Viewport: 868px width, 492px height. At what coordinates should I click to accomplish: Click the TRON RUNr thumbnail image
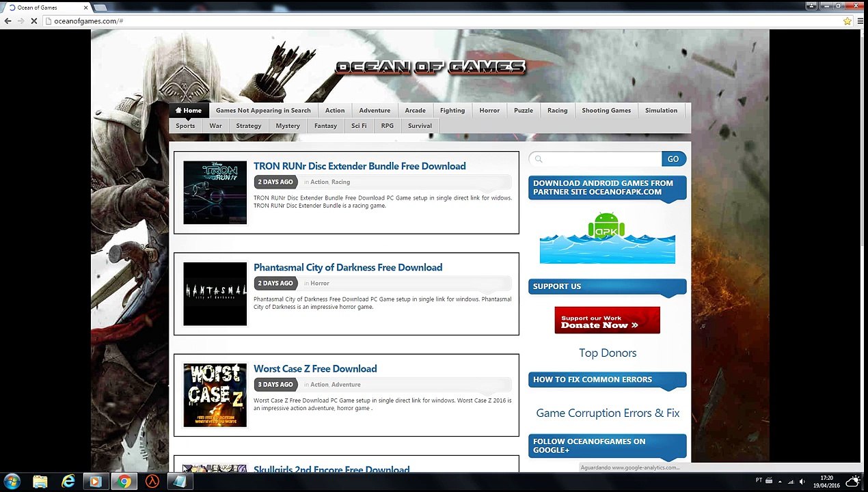(x=215, y=193)
